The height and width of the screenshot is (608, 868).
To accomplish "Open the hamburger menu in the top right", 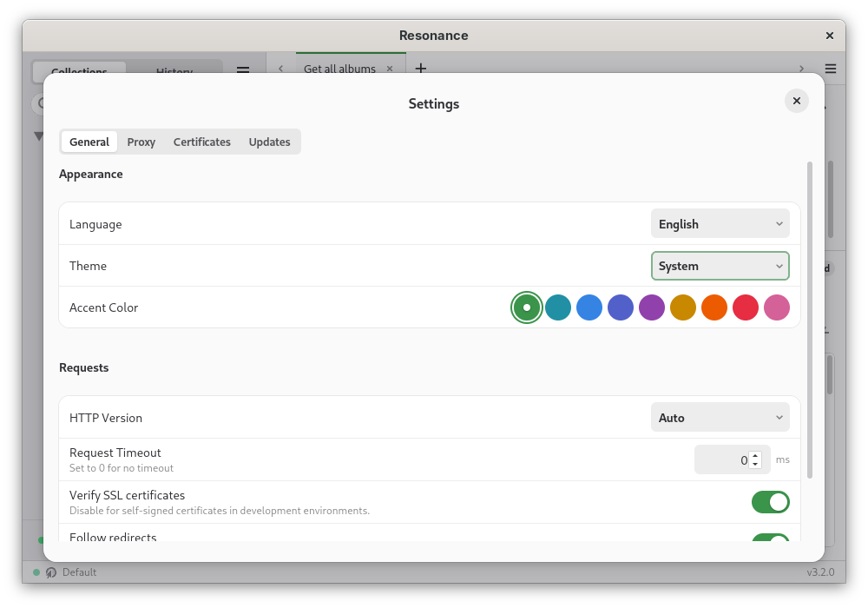I will click(x=831, y=69).
